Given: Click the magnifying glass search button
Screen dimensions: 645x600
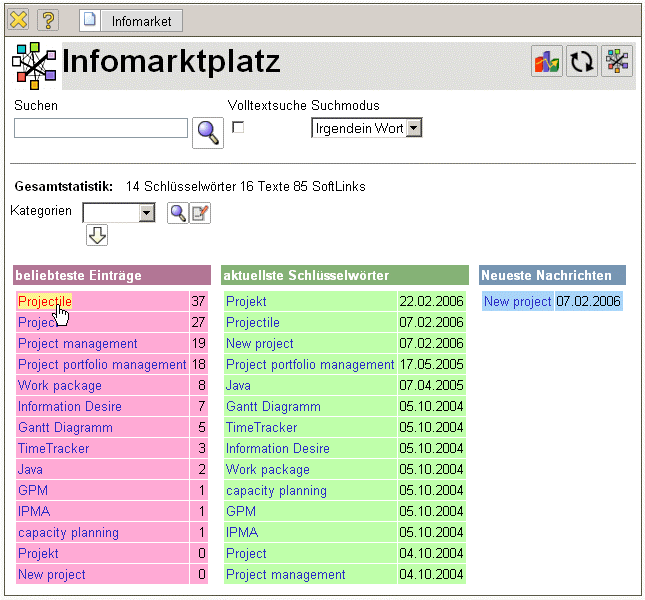Looking at the screenshot, I should pyautogui.click(x=208, y=132).
